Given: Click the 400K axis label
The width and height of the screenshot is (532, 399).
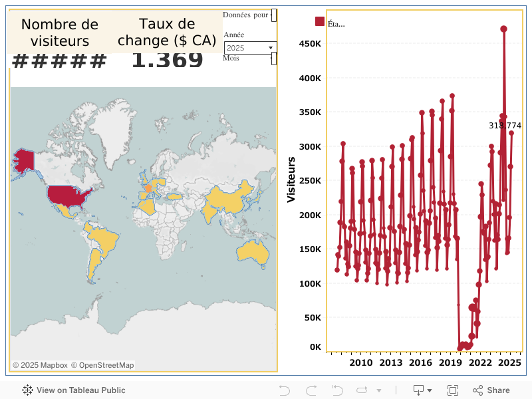Looking at the screenshot, I should pos(310,78).
